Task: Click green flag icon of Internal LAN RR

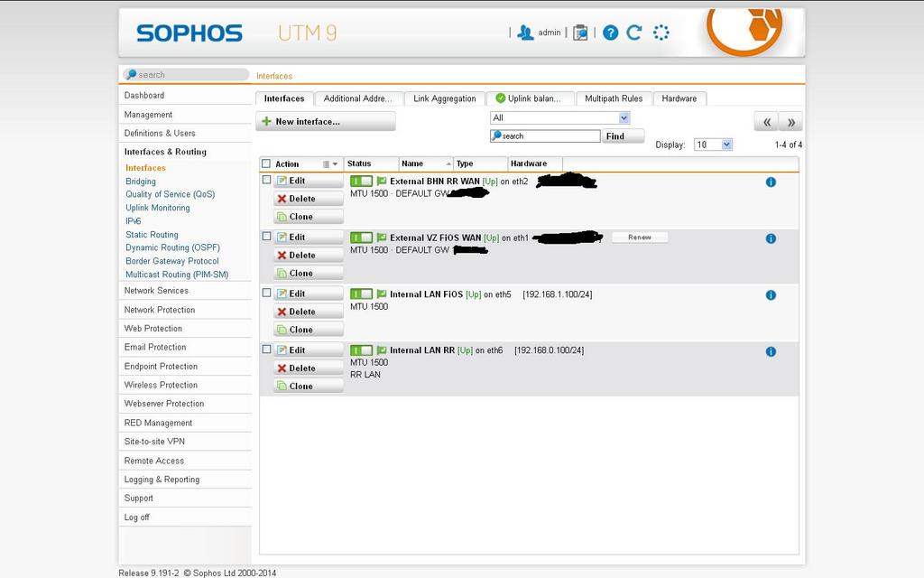Action: coord(382,350)
